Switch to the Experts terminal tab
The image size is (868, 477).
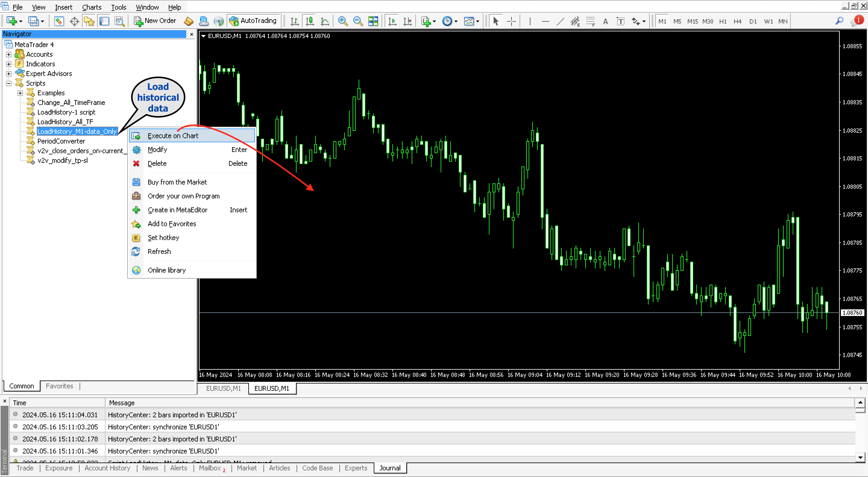(x=356, y=468)
